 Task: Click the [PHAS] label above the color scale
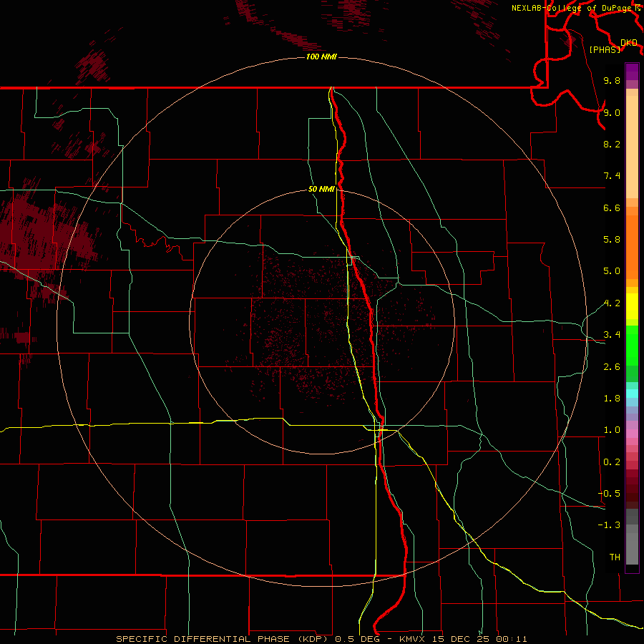click(x=605, y=49)
